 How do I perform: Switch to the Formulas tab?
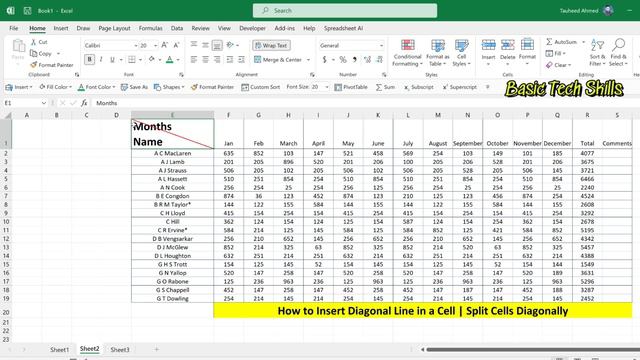[150, 28]
